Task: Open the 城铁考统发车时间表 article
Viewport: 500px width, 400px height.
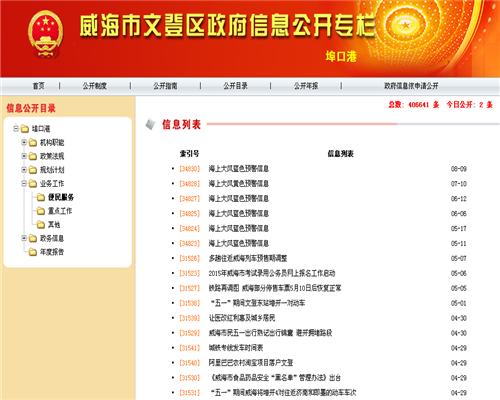Action: click(x=236, y=348)
